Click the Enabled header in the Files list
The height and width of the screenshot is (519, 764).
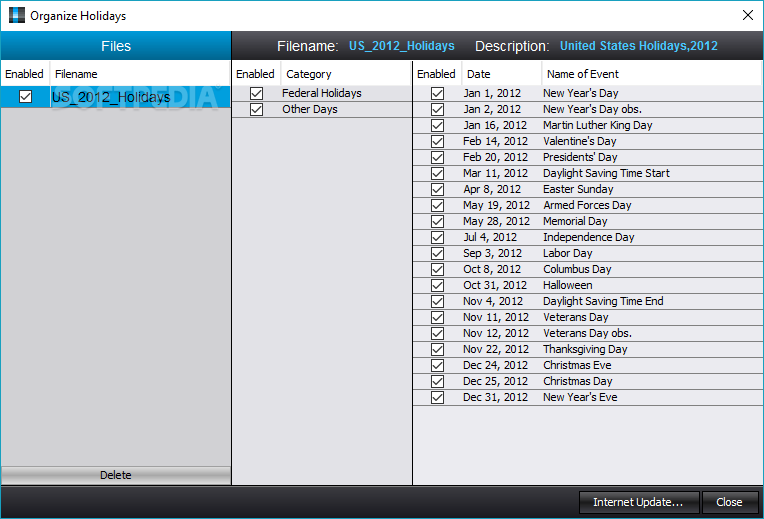(25, 74)
